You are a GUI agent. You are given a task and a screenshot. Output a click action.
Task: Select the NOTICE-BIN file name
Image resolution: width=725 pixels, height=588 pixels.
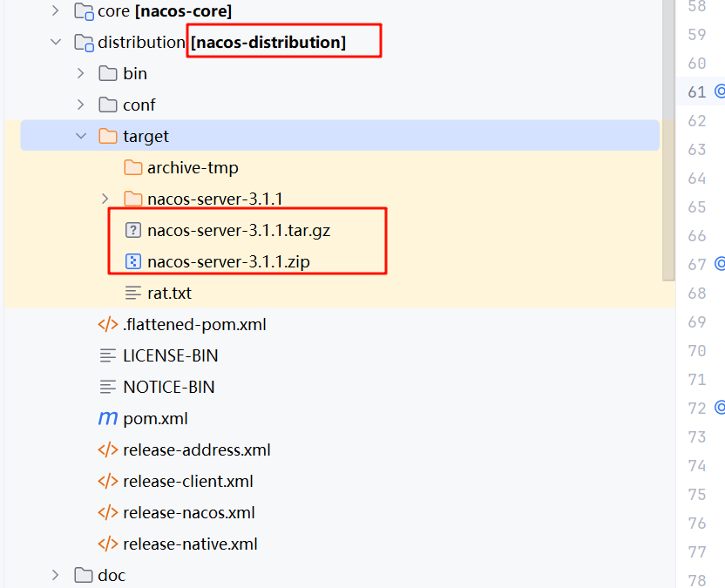click(169, 387)
